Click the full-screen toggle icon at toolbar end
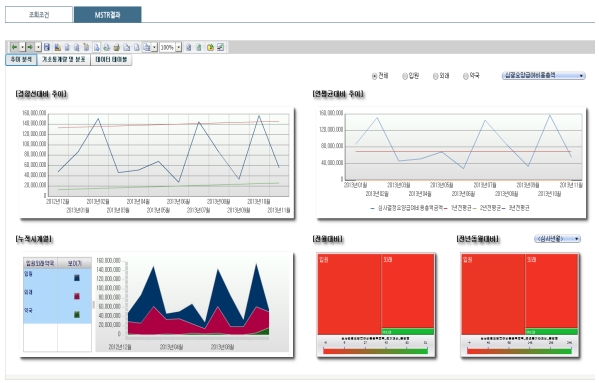The height and width of the screenshot is (383, 599). tap(220, 47)
